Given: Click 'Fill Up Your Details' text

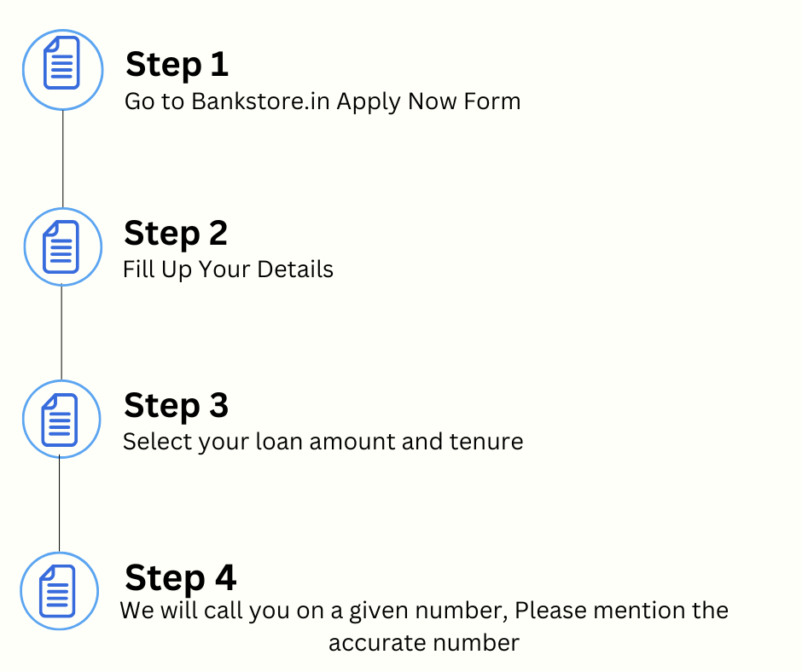Looking at the screenshot, I should point(228,269).
